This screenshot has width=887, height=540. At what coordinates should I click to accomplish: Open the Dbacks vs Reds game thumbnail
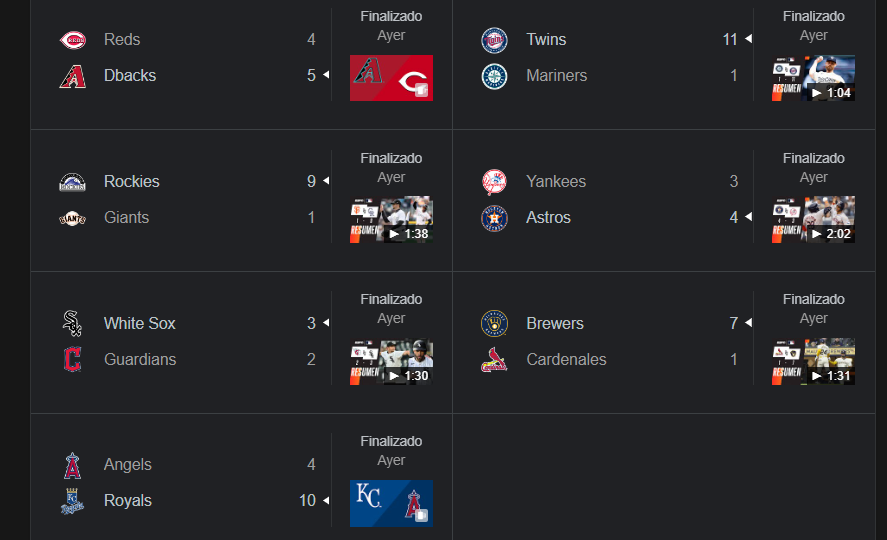click(391, 78)
